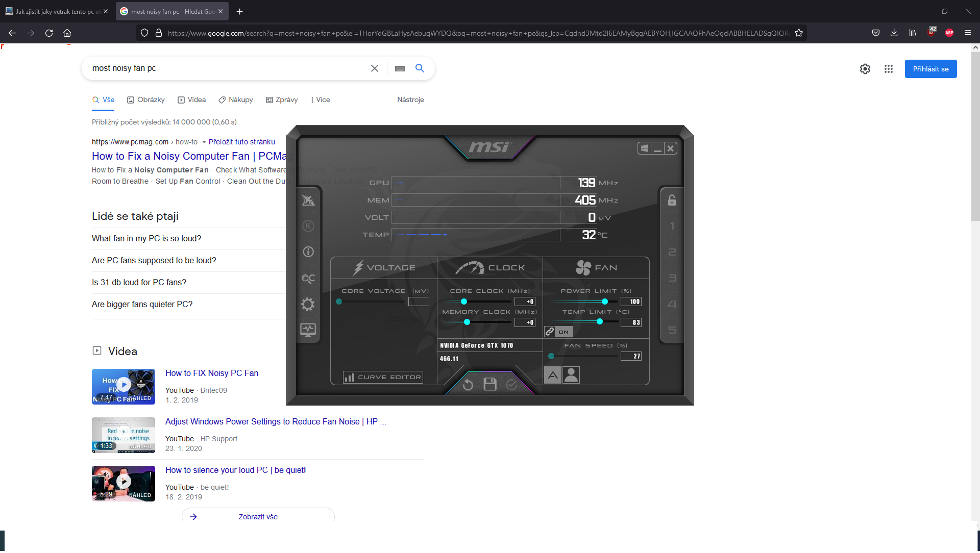Screen dimensions: 980x553
Task: Toggle user-defined fan control button
Action: (x=571, y=375)
